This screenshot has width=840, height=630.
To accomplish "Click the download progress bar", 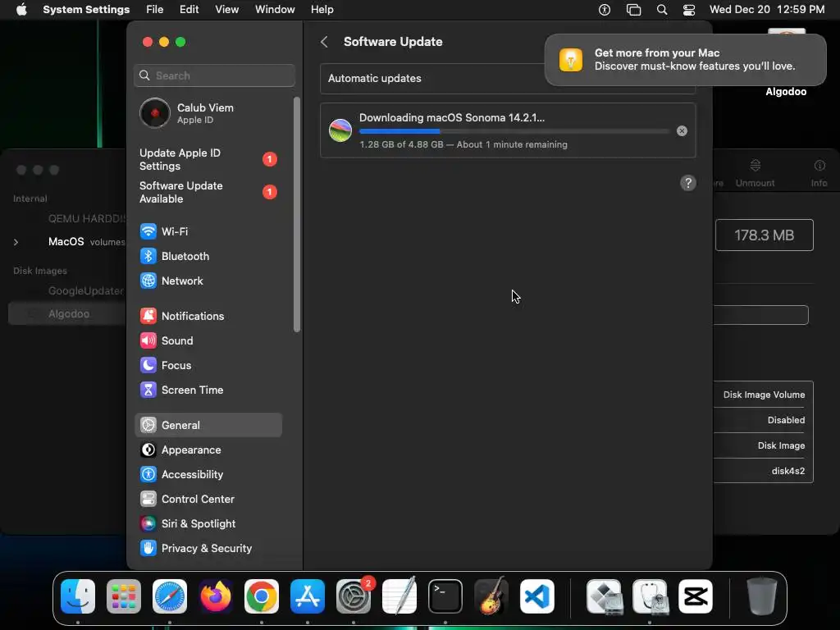I will pyautogui.click(x=514, y=131).
